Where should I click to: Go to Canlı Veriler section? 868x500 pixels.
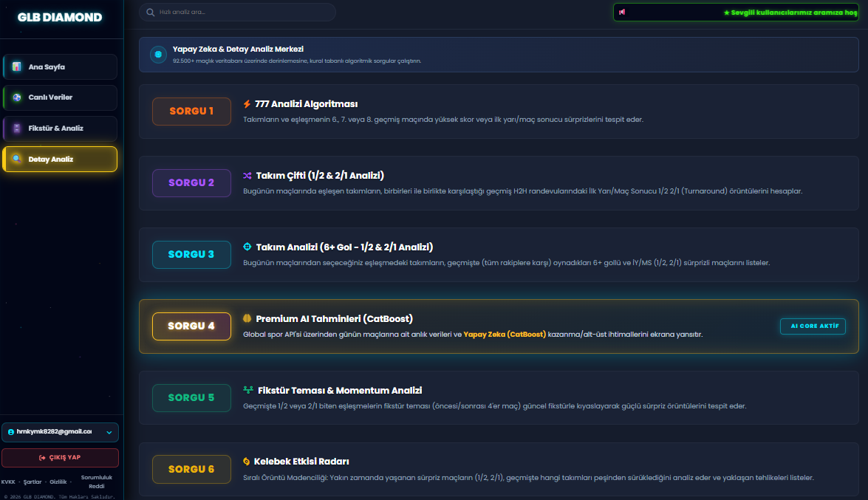coord(60,97)
